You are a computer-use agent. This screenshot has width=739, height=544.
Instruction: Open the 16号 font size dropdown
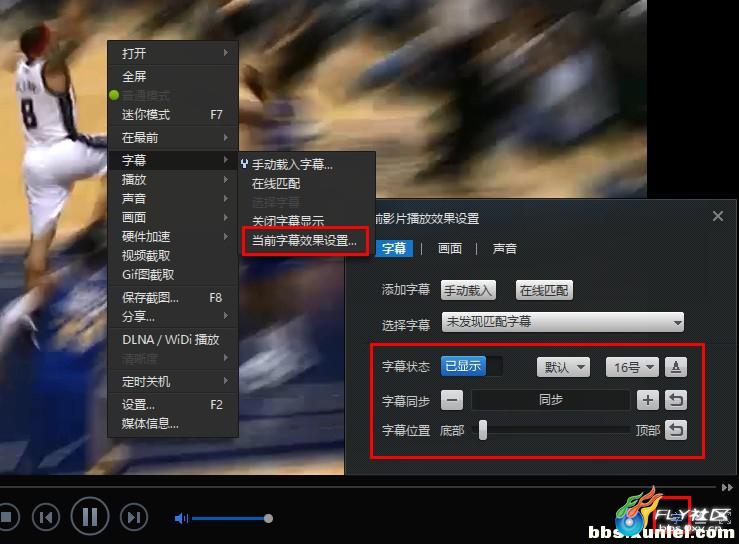click(632, 367)
